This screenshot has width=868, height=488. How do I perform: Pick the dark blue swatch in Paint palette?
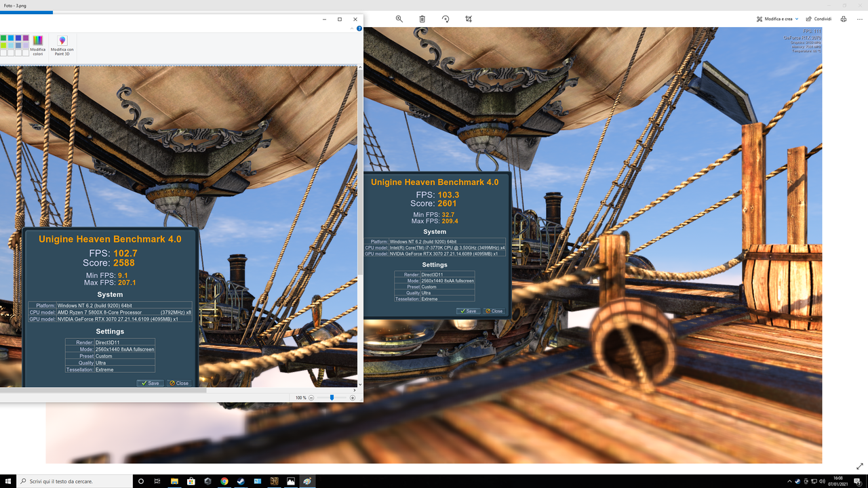click(18, 39)
